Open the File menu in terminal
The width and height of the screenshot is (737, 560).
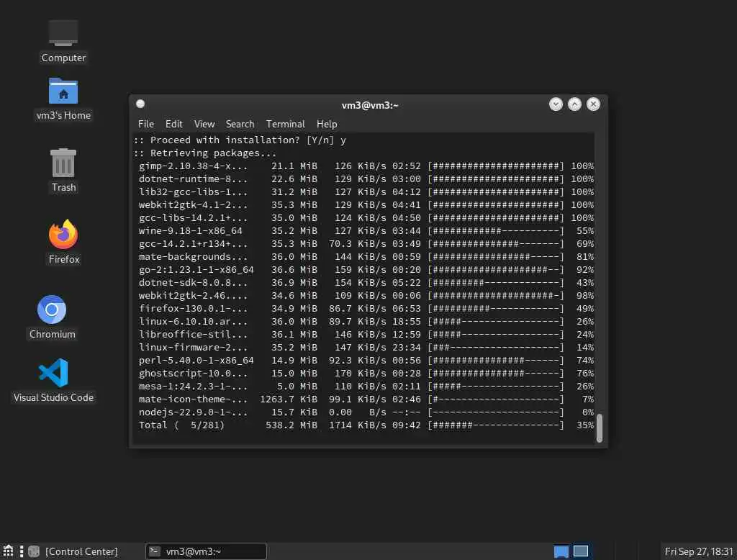[x=145, y=124]
